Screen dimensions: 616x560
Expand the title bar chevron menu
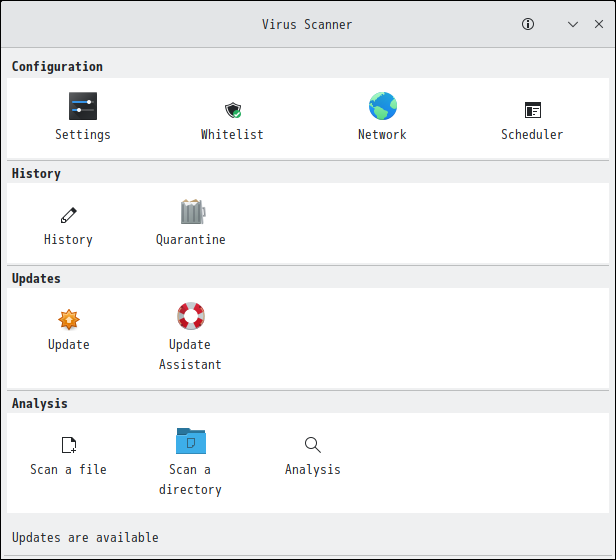click(x=573, y=24)
